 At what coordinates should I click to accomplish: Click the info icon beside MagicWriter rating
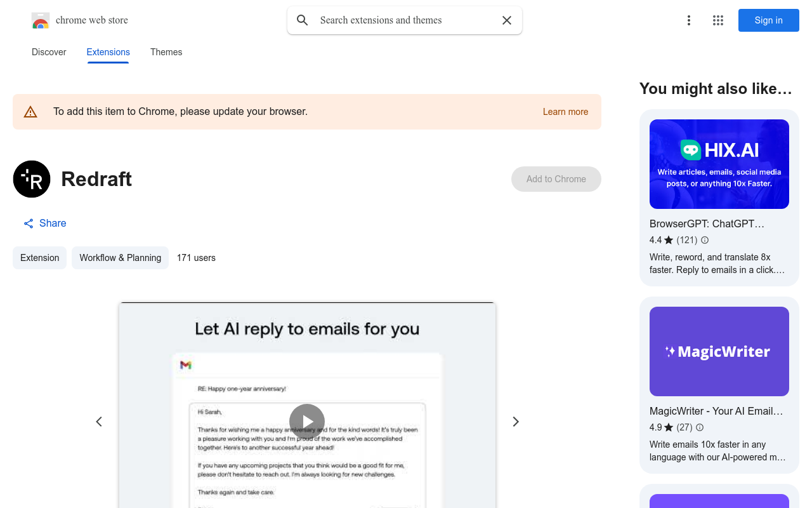[700, 427]
